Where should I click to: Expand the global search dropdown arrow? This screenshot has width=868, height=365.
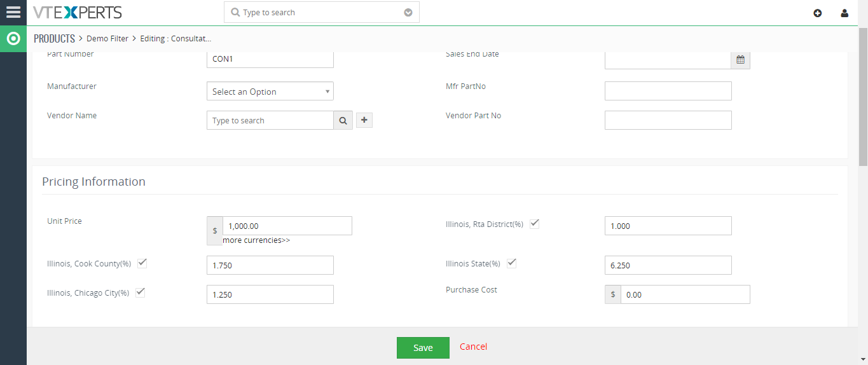[x=408, y=13]
